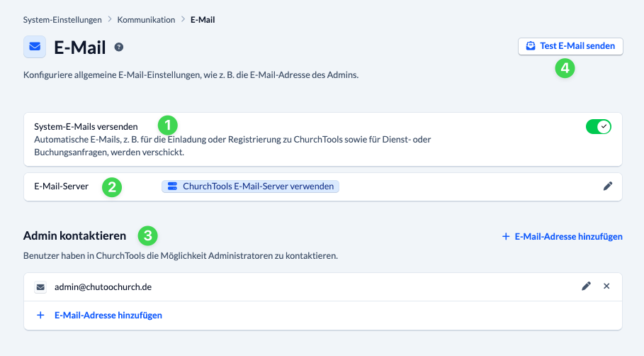The width and height of the screenshot is (644, 356).
Task: Select the E-Mail breadcrumb entry
Action: 203,20
